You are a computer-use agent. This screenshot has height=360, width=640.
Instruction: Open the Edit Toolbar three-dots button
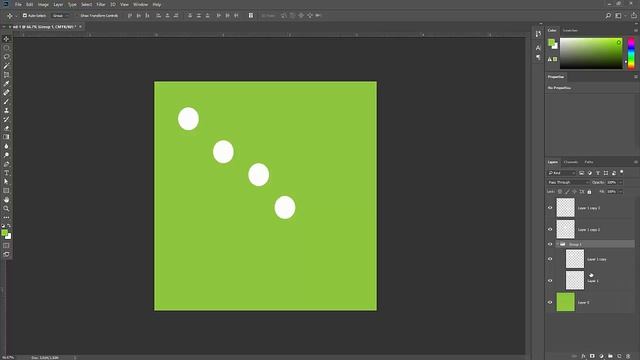6,218
